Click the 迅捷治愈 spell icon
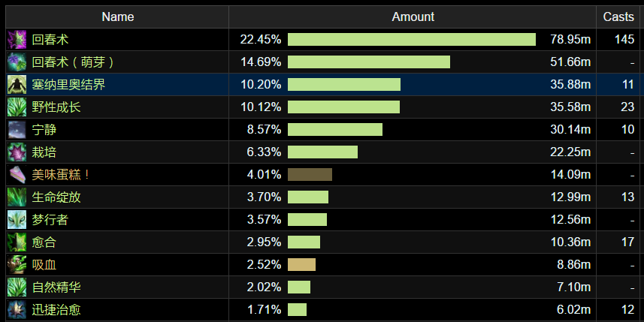This screenshot has width=644, height=322. coord(17,309)
